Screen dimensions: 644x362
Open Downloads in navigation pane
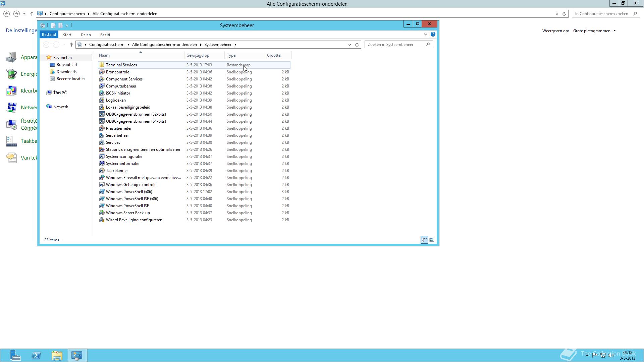66,72
